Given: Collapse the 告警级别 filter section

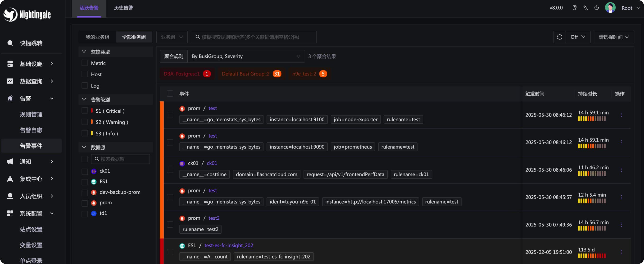Looking at the screenshot, I should click(x=84, y=100).
